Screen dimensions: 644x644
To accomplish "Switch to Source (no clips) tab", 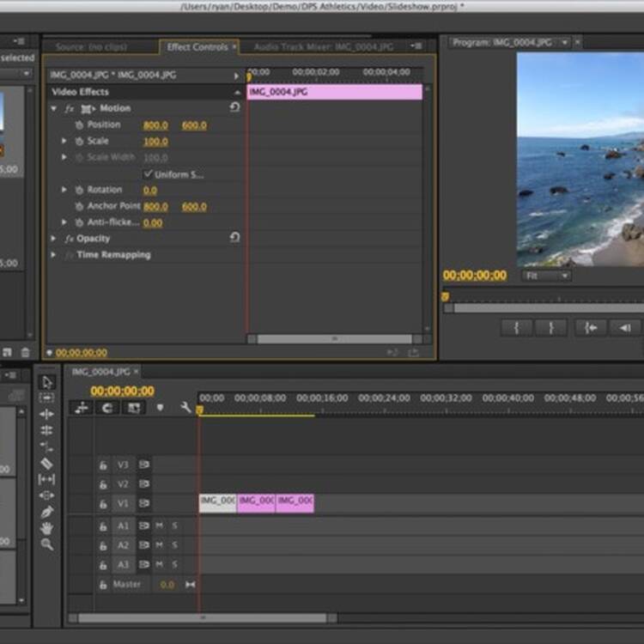I will coord(91,47).
